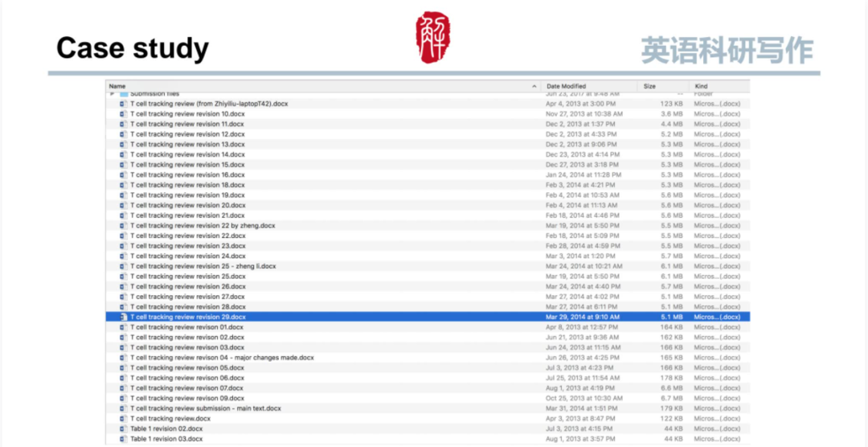This screenshot has width=868, height=447.
Task: Select the docx icon for revision 18.docx
Action: coord(124,185)
